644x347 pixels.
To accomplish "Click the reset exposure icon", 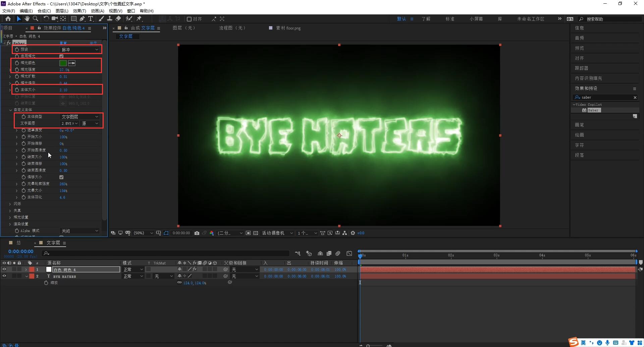I will (x=353, y=233).
